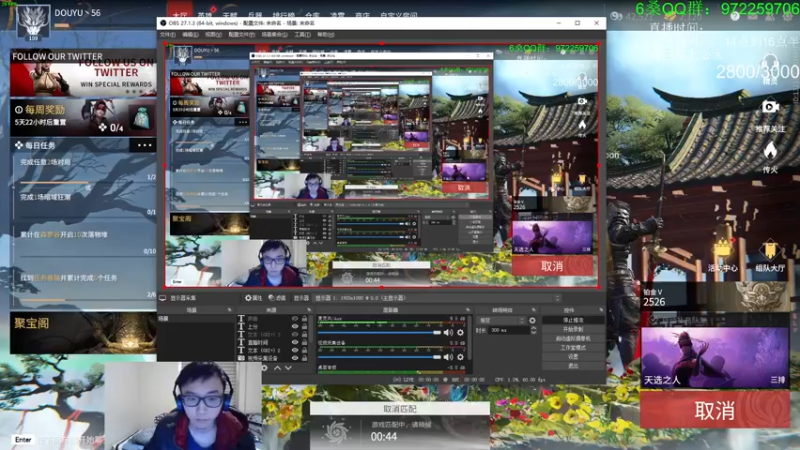Image resolution: width=800 pixels, height=450 pixels.
Task: Open 帮助(H) menu in OBS
Action: tap(326, 35)
